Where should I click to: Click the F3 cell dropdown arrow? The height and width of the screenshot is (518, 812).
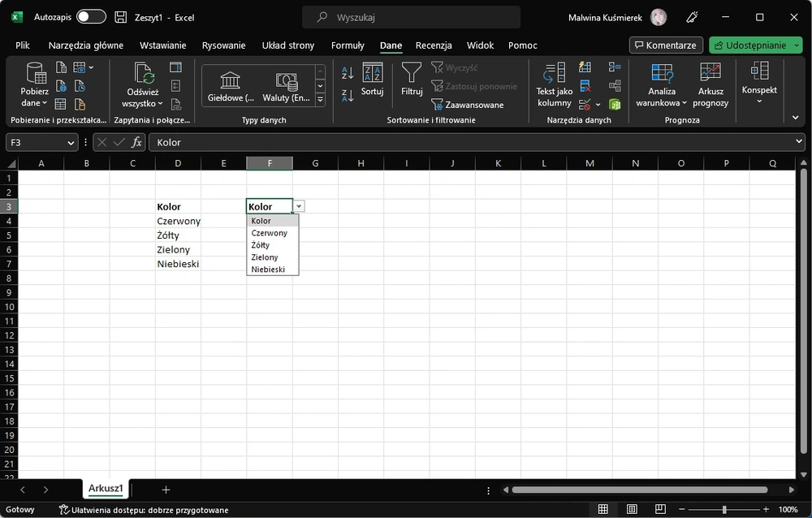(299, 206)
